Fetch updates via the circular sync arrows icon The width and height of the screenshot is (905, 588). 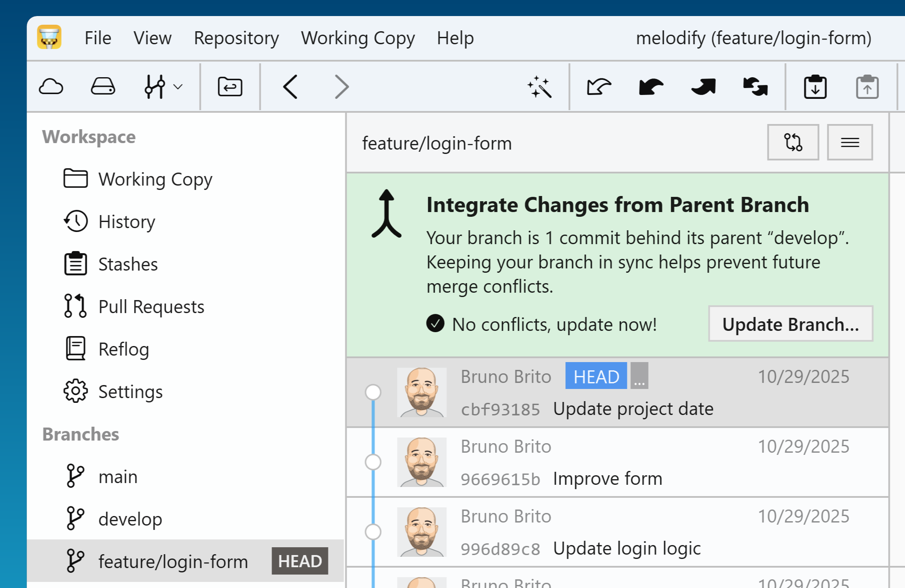pos(755,86)
